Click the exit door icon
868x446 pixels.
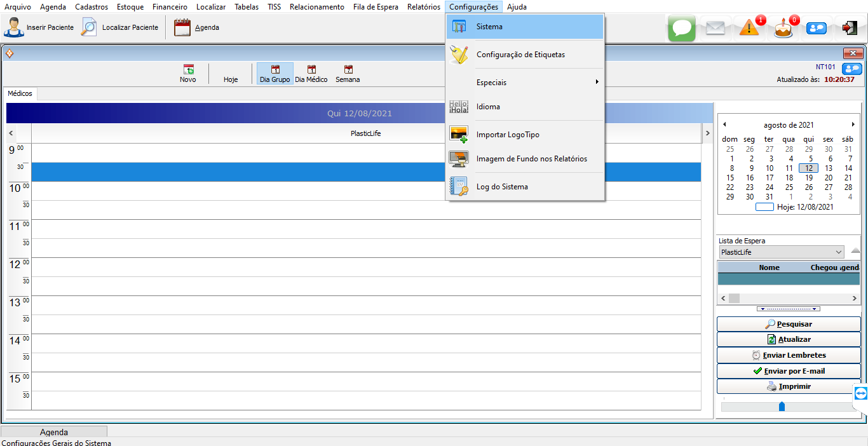coord(849,28)
